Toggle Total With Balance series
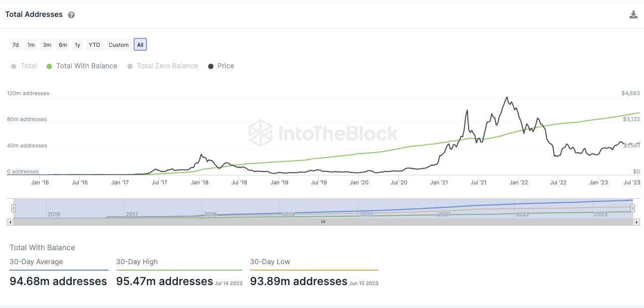This screenshot has height=308, width=644. point(82,66)
